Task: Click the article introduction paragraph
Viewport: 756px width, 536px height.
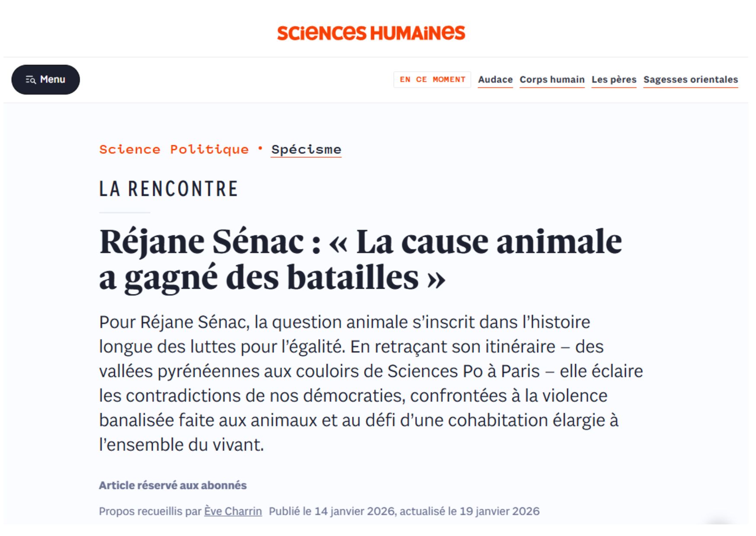Action: click(370, 383)
